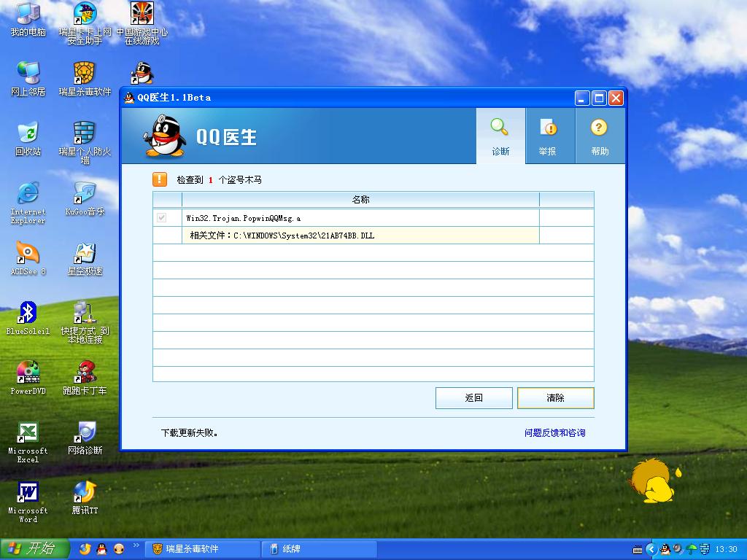Expand quick launch overflow chevron

coord(136,545)
